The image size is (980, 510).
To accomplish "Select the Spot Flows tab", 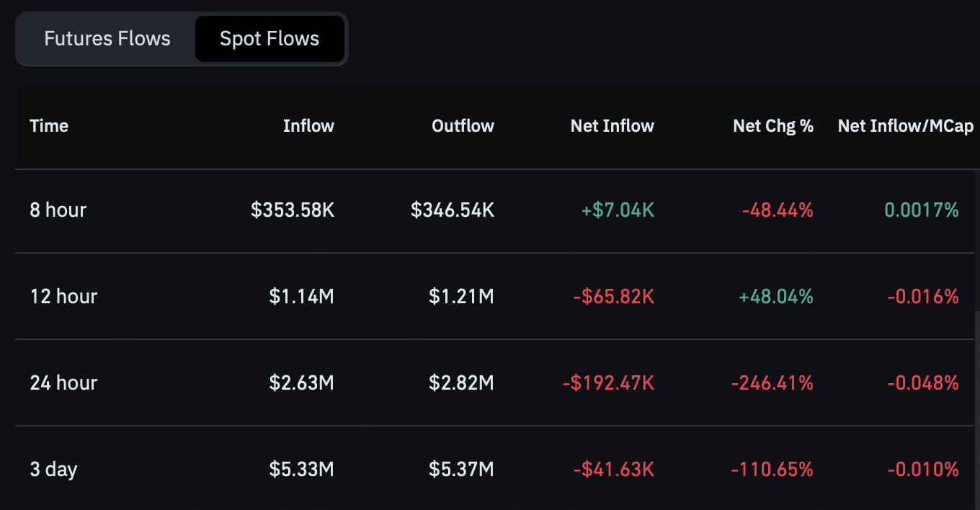I will point(269,39).
